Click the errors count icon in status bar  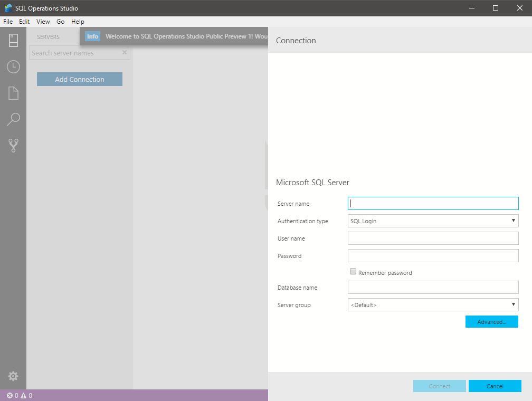tap(9, 395)
